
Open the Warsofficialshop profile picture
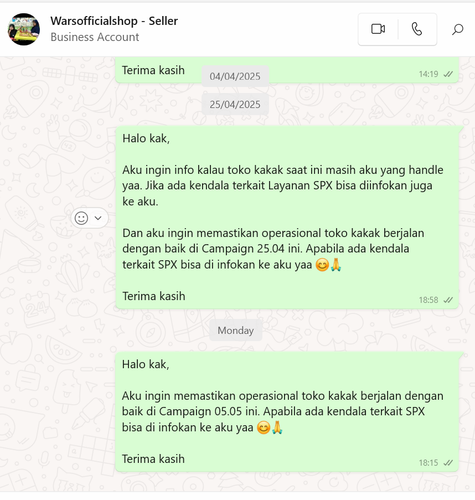[24, 29]
